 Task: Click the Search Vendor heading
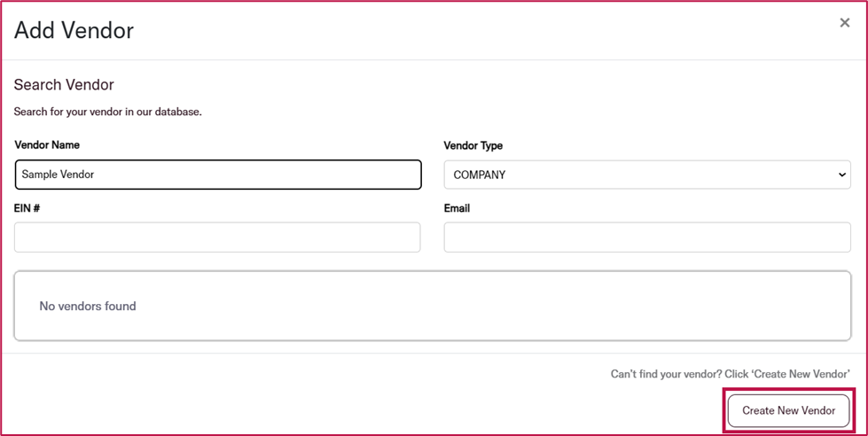[64, 85]
